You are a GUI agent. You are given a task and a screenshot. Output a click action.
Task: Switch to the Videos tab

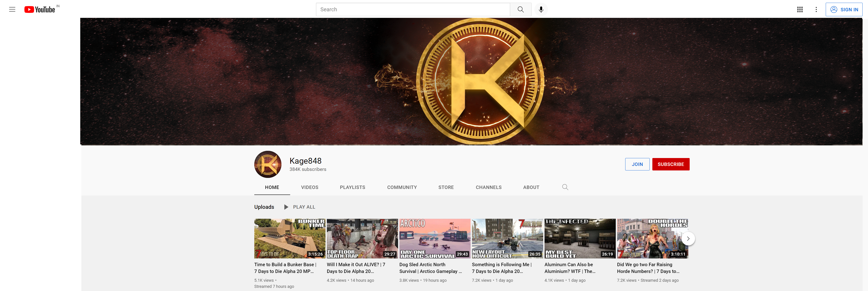click(309, 187)
